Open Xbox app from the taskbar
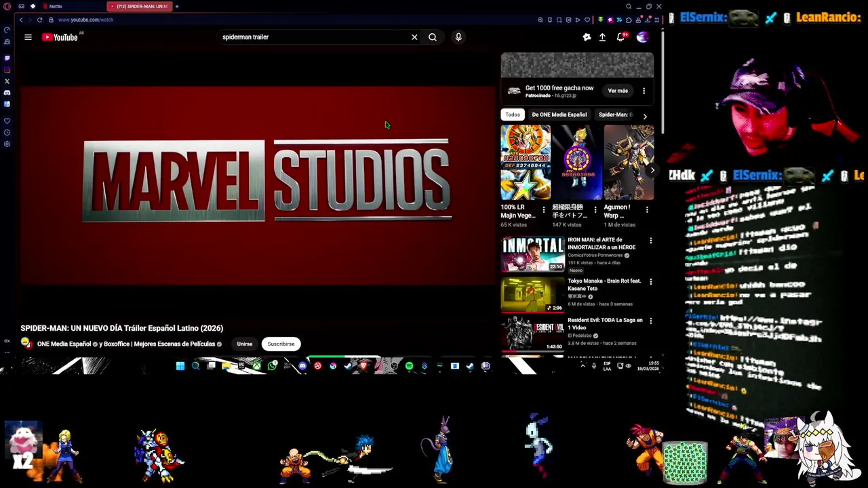Image resolution: width=868 pixels, height=488 pixels. pyautogui.click(x=257, y=366)
